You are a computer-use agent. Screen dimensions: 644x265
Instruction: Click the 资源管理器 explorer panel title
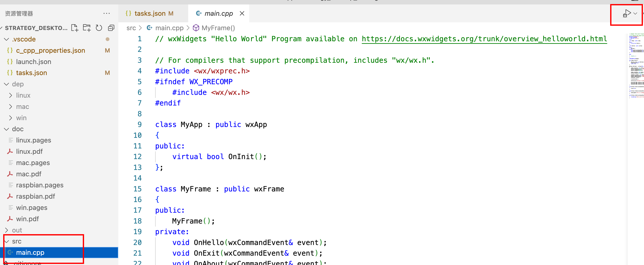click(x=19, y=13)
